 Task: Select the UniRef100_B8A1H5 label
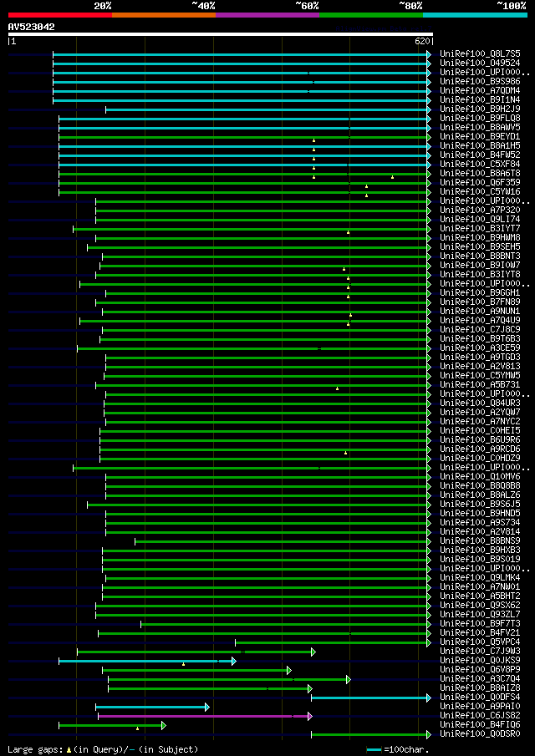[x=480, y=145]
